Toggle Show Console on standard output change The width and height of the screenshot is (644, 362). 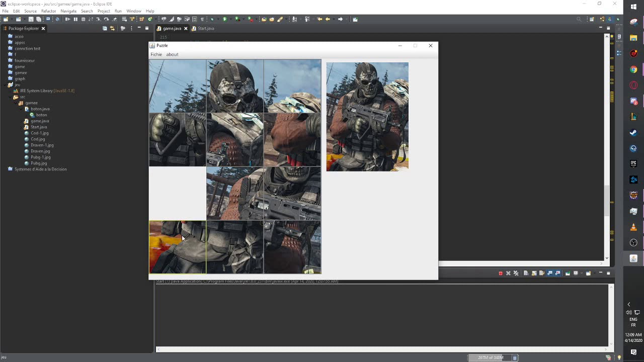coord(550,273)
